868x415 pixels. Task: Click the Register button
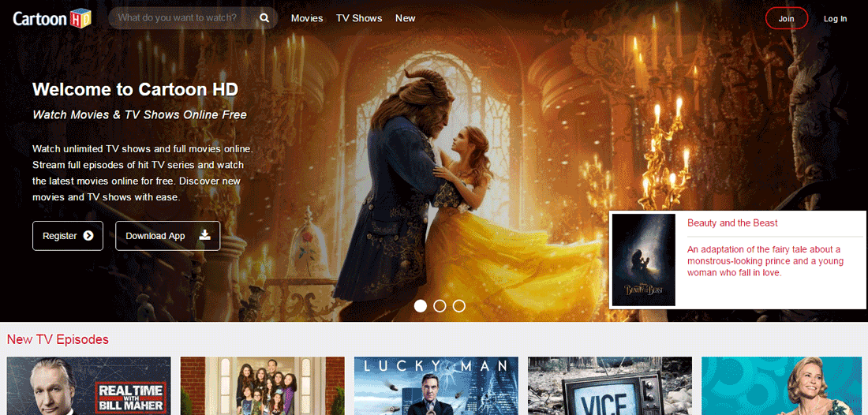[68, 236]
